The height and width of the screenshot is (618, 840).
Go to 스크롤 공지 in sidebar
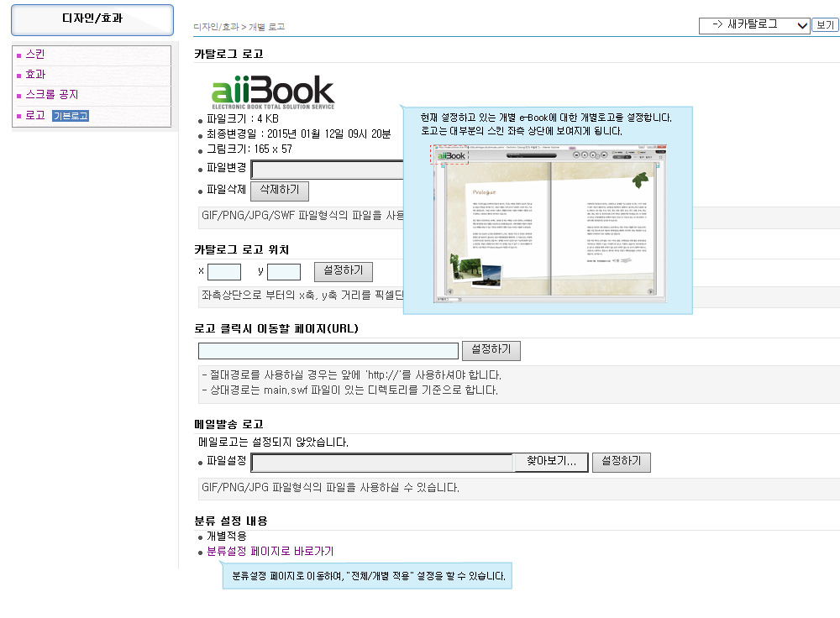[51, 95]
